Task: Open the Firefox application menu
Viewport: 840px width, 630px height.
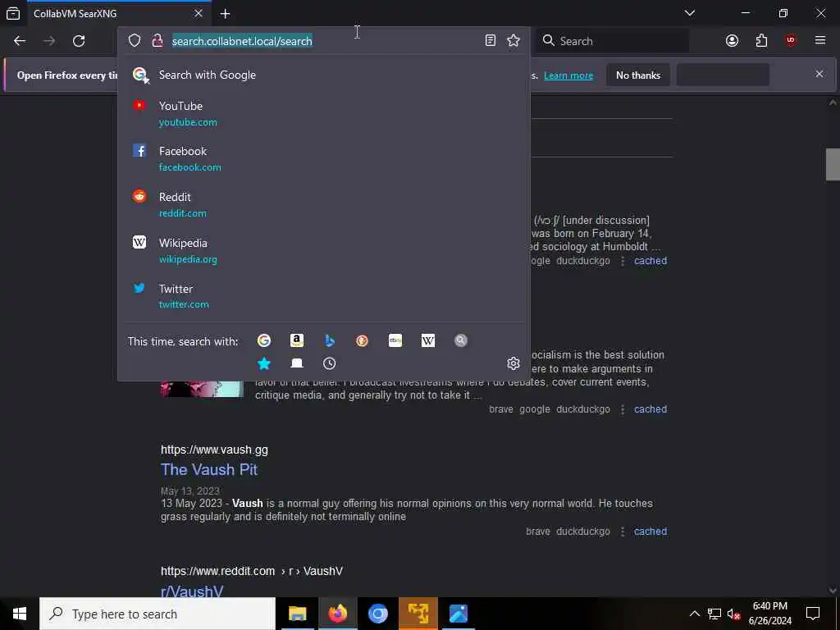Action: click(x=820, y=41)
